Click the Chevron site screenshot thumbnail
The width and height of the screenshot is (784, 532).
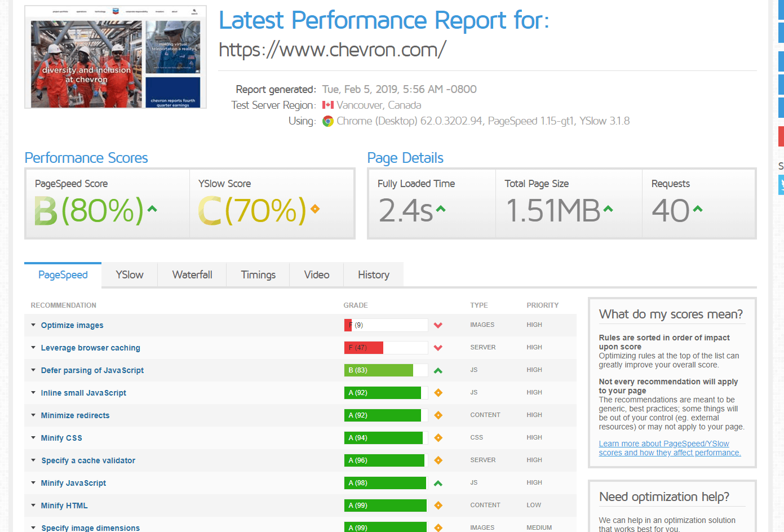116,57
